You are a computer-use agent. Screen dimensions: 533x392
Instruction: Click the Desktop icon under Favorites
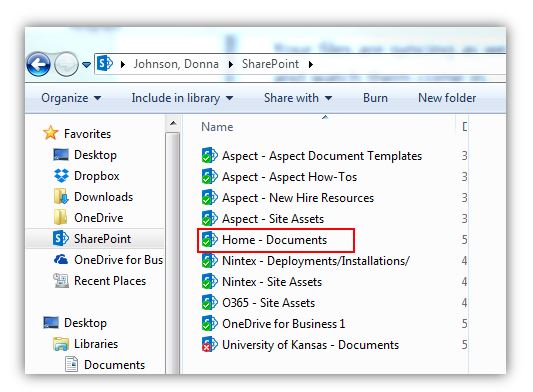coord(61,155)
